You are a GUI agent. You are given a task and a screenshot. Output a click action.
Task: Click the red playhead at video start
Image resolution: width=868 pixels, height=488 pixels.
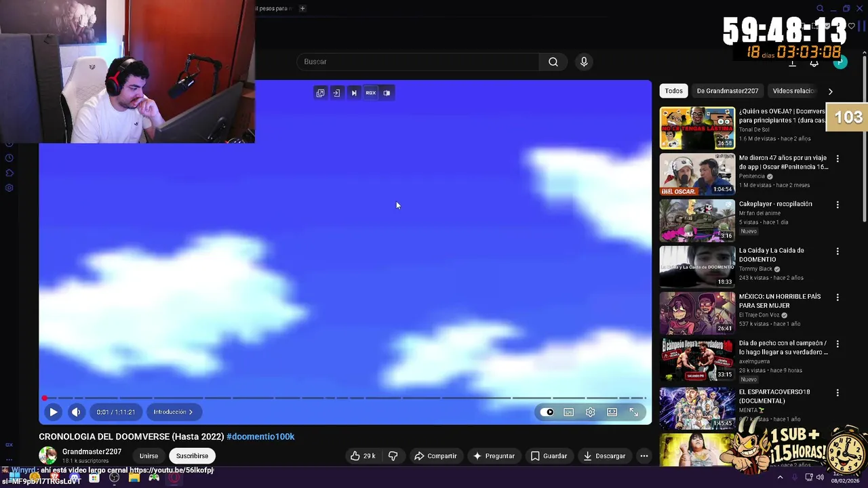point(45,398)
